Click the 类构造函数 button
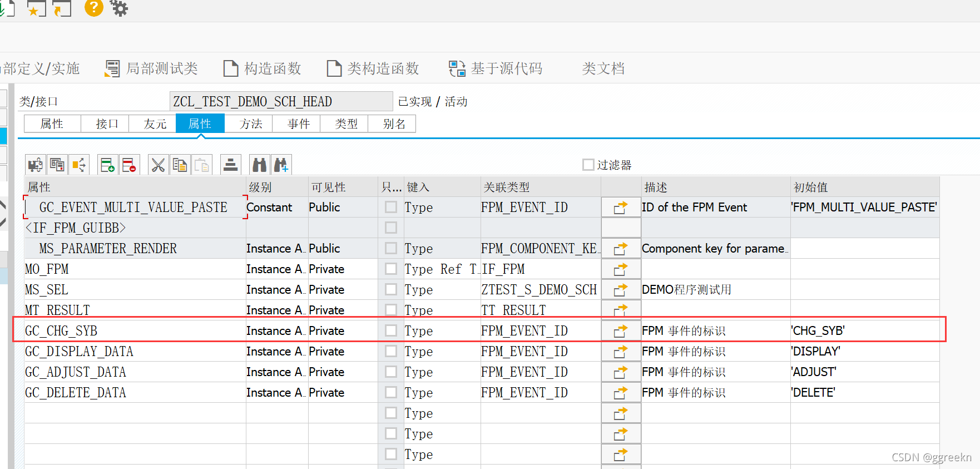Viewport: 980px width, 469px height. (x=373, y=68)
